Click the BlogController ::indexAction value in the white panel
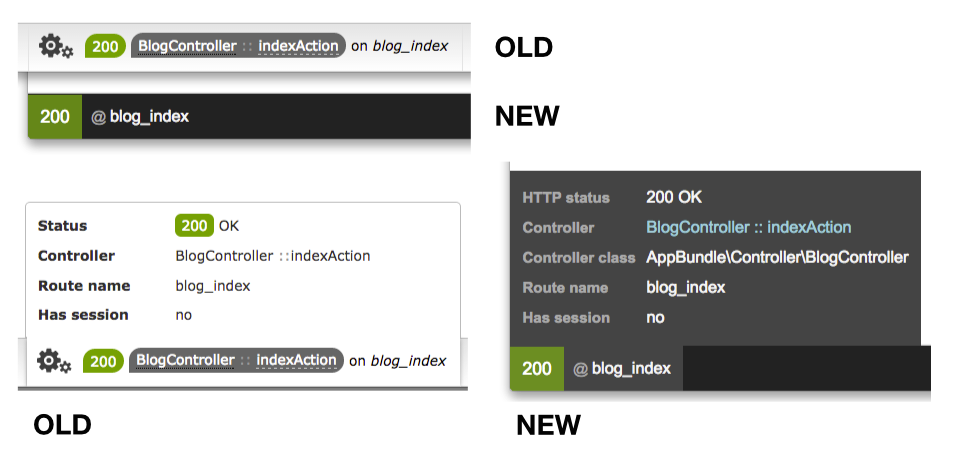 (x=272, y=256)
